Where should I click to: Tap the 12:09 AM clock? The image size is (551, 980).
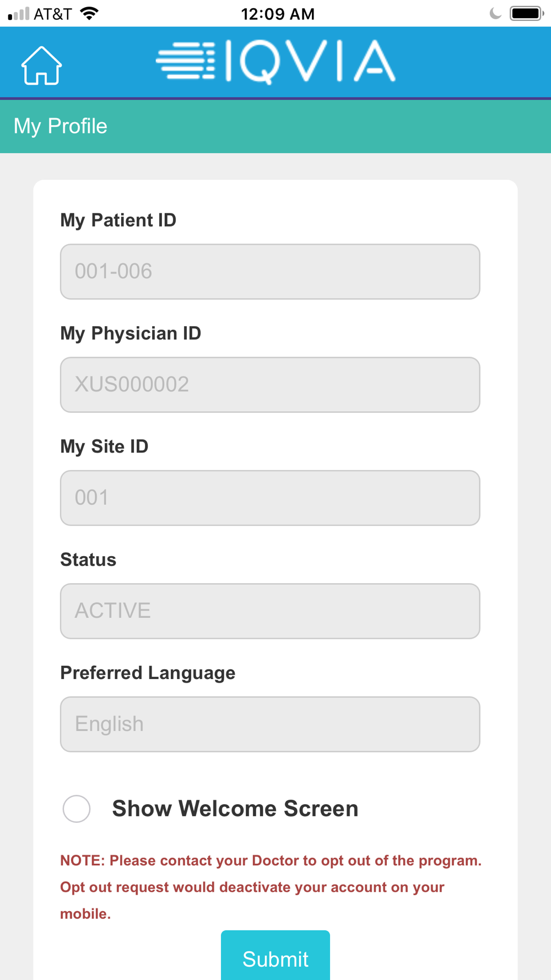pyautogui.click(x=278, y=14)
